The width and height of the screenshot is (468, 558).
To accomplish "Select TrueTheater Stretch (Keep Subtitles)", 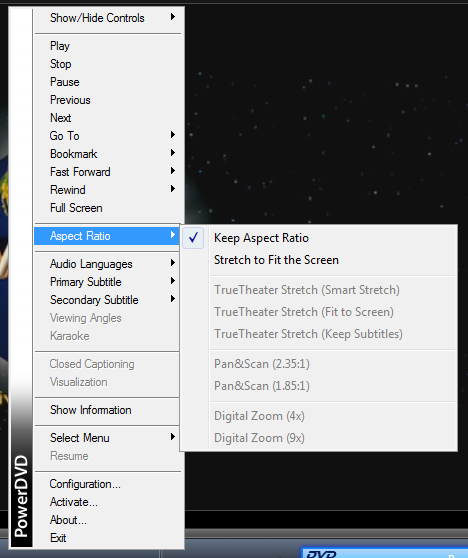I will click(x=319, y=334).
